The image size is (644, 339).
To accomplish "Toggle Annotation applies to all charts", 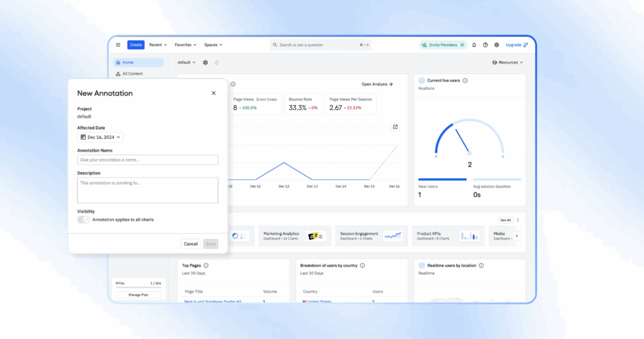I will coord(84,220).
